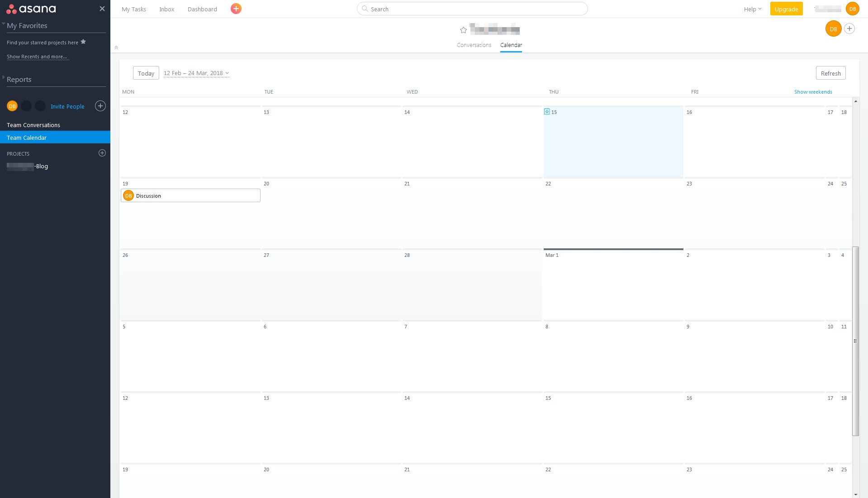Click the Today button
This screenshot has height=498, width=868.
coord(146,73)
